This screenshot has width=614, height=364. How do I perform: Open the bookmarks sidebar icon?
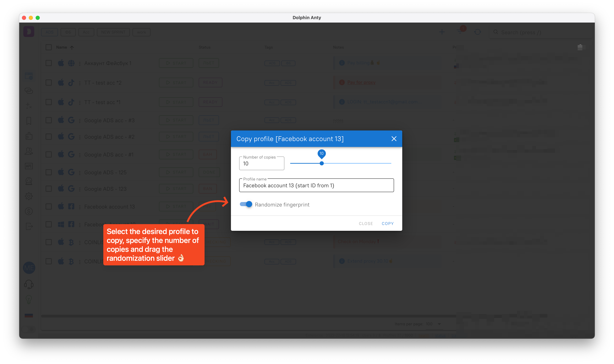(x=29, y=121)
